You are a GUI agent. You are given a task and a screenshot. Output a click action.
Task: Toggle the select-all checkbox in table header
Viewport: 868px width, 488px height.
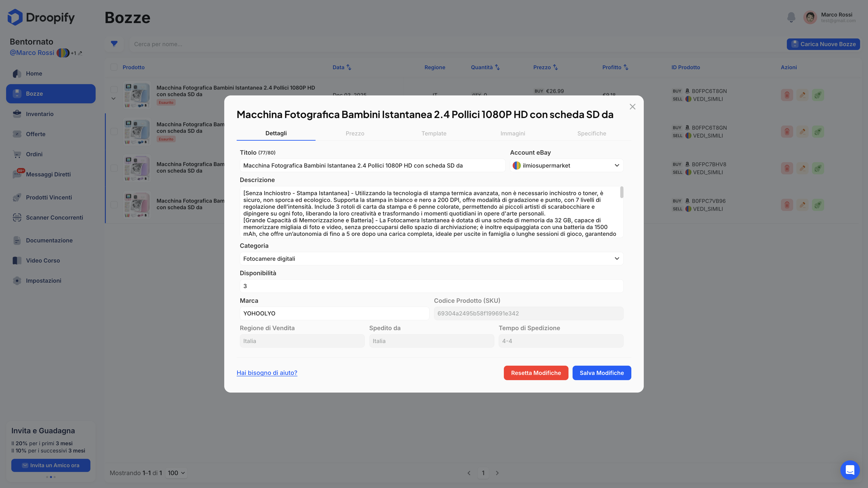114,67
